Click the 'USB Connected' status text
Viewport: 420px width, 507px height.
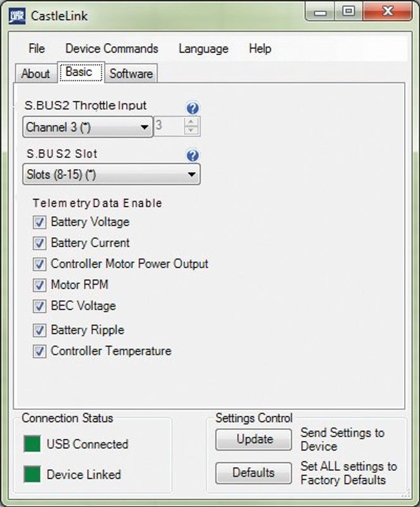coord(87,444)
